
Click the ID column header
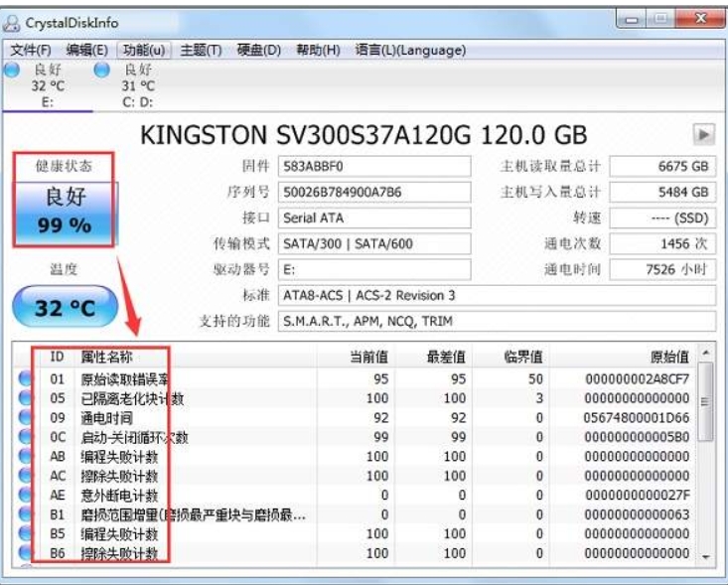57,357
